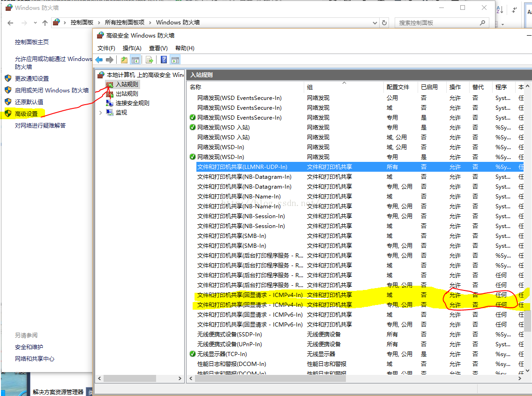Open 启用或关闭 Windows 防火墙 link
Viewport: 532px width, 396px height.
[x=52, y=91]
